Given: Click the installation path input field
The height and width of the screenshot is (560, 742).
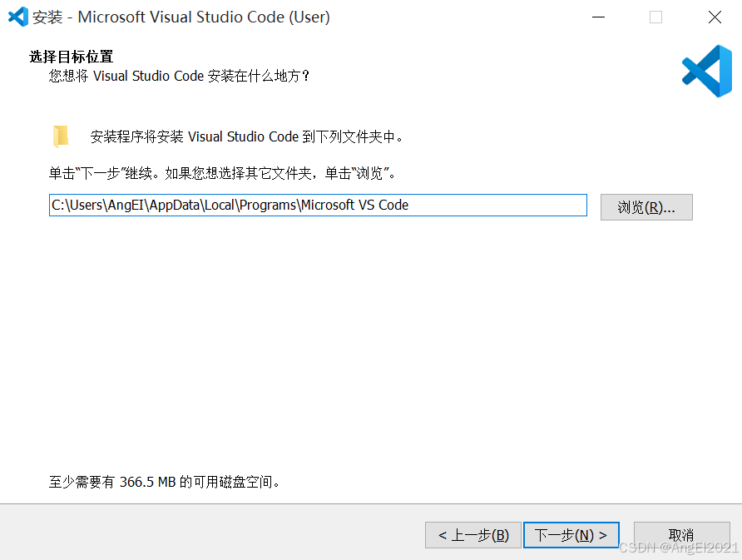Looking at the screenshot, I should click(x=318, y=205).
